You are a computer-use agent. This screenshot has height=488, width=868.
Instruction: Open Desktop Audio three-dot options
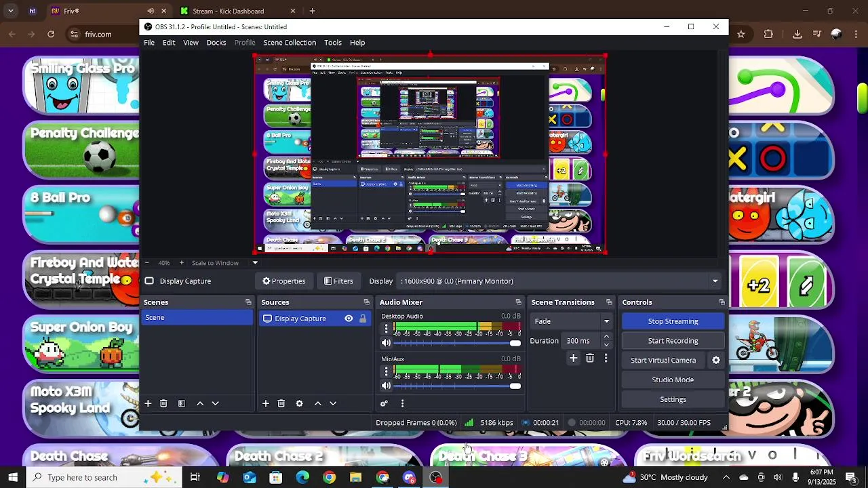pos(387,329)
